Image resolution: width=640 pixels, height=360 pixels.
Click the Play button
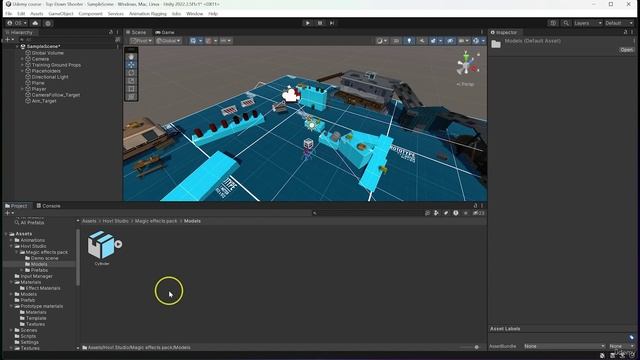[308, 23]
